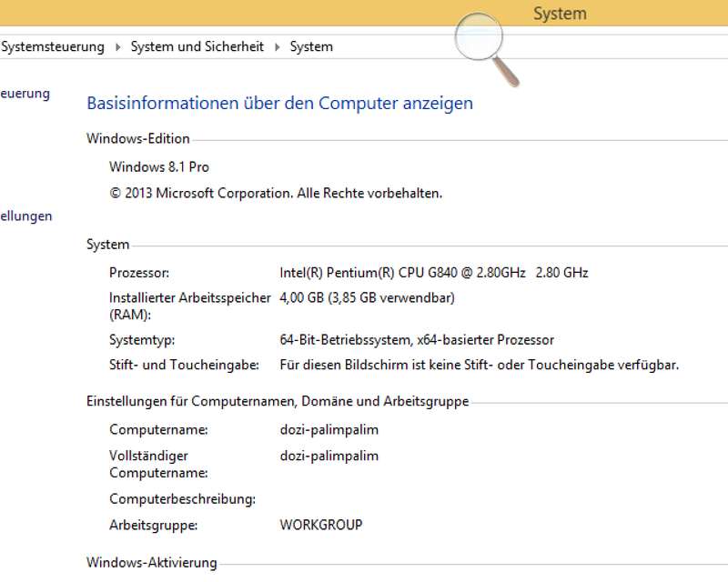Click the Windows 8.1 Pro edition text
The width and height of the screenshot is (728, 582).
(159, 167)
